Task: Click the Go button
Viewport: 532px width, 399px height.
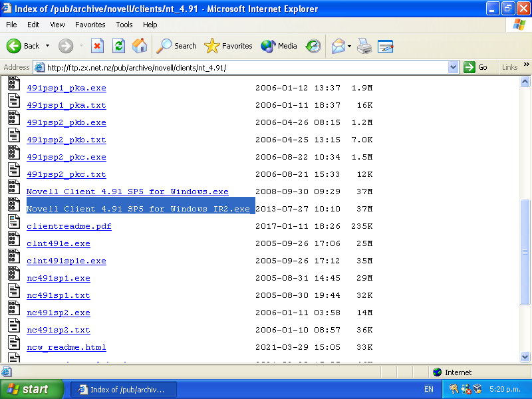Action: [475, 67]
